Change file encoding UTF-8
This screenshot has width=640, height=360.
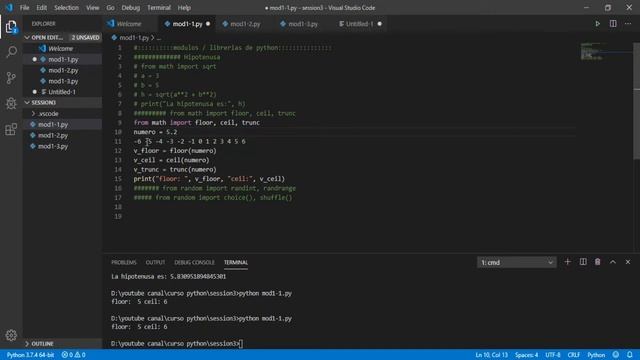click(x=553, y=355)
